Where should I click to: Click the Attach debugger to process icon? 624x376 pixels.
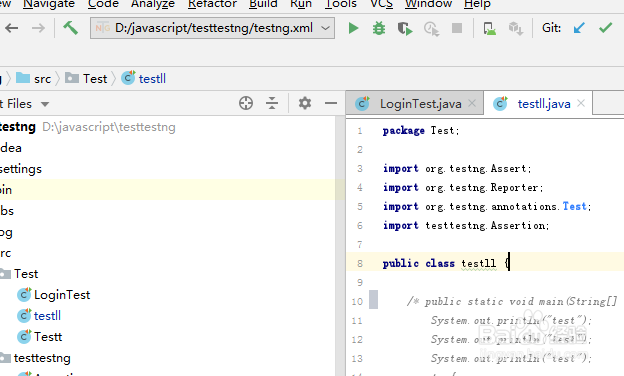point(489,28)
